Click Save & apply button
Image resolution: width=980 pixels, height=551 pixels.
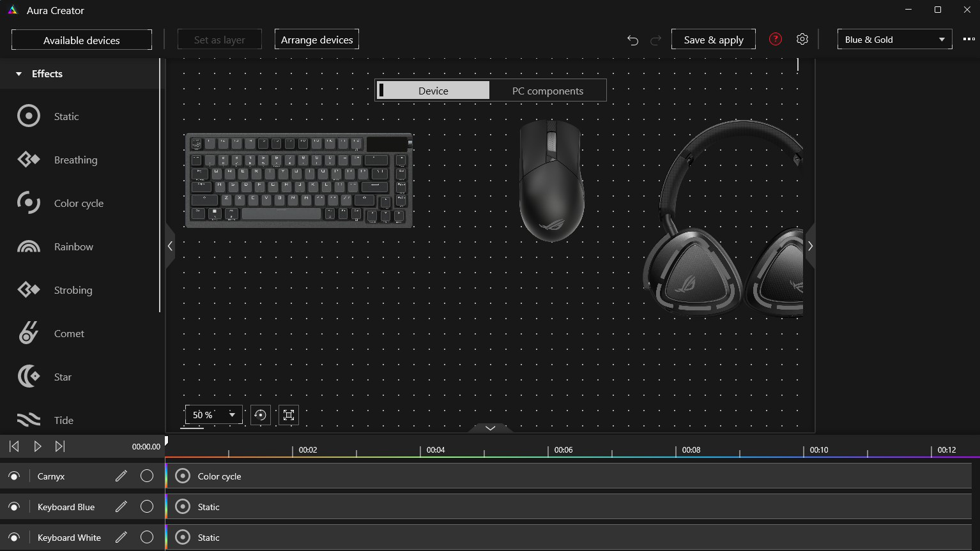click(x=714, y=39)
